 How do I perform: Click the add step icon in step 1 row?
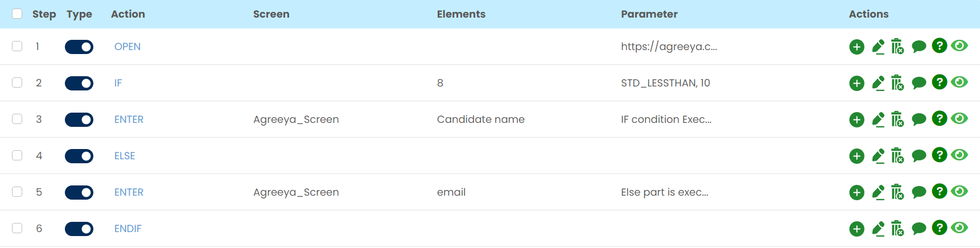tap(857, 47)
